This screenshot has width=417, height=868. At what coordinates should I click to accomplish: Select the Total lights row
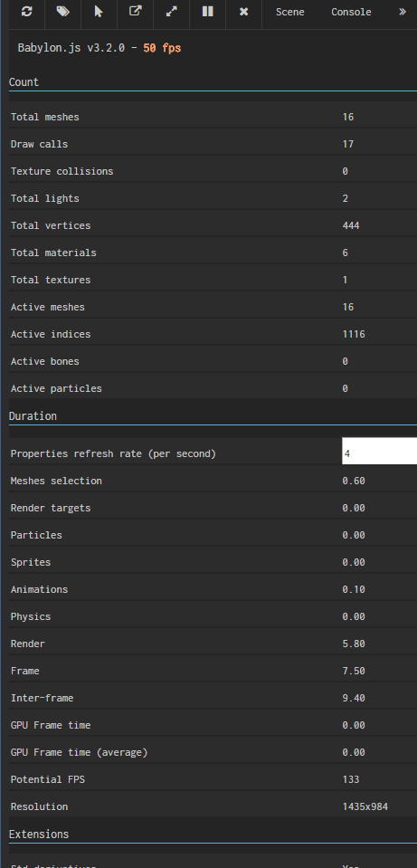tap(213, 198)
